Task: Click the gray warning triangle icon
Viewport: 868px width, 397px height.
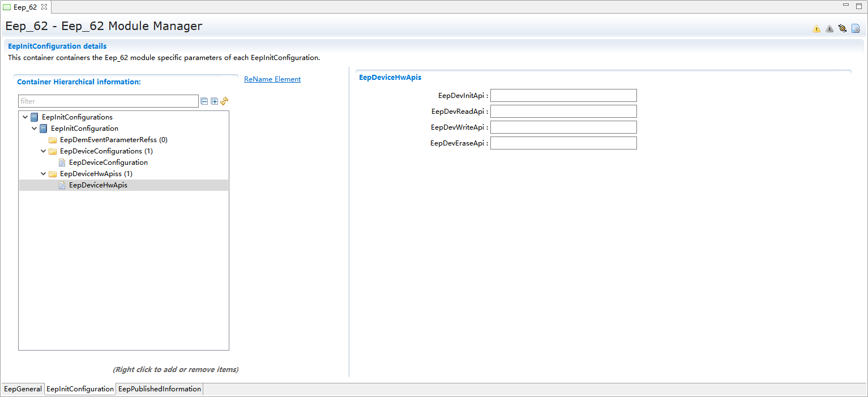Action: click(x=829, y=29)
